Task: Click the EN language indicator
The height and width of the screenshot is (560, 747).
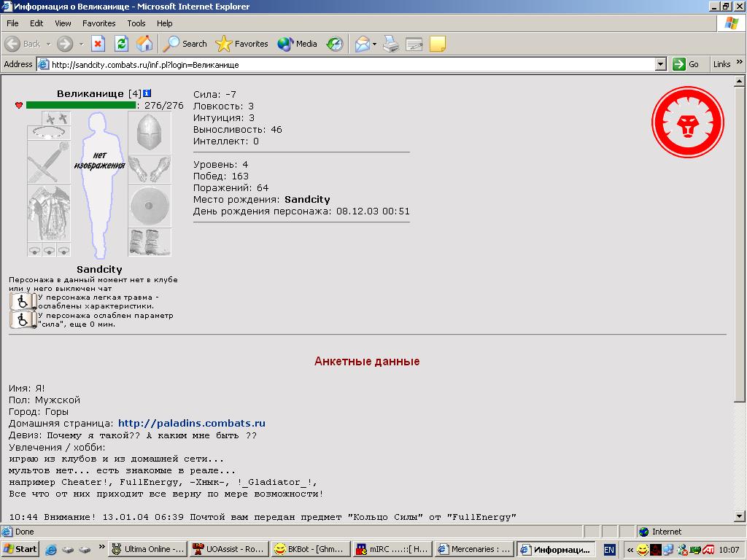Action: coord(609,550)
